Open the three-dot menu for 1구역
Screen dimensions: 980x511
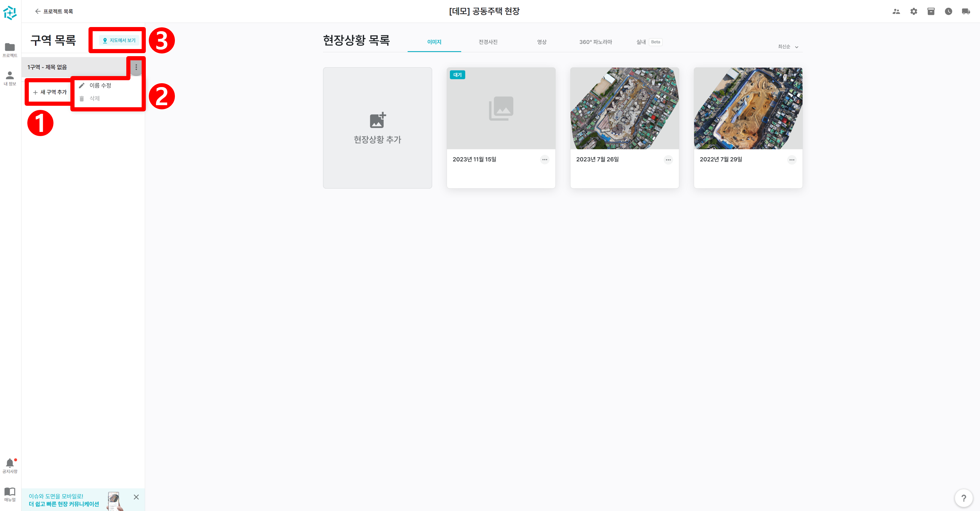pyautogui.click(x=136, y=67)
